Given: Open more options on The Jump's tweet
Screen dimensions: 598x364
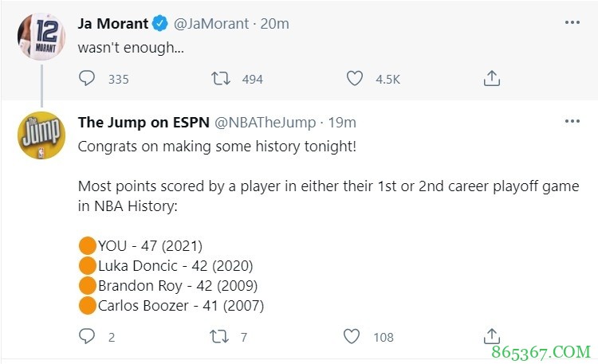Looking at the screenshot, I should click(x=572, y=121).
